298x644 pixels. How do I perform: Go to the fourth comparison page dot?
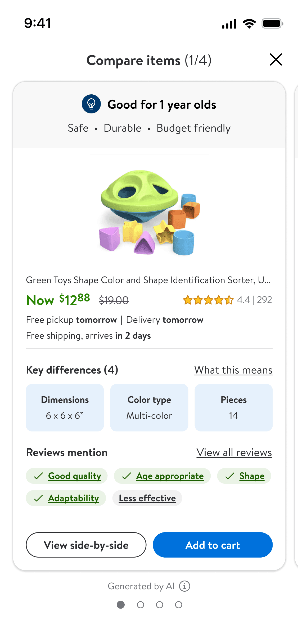click(x=179, y=605)
